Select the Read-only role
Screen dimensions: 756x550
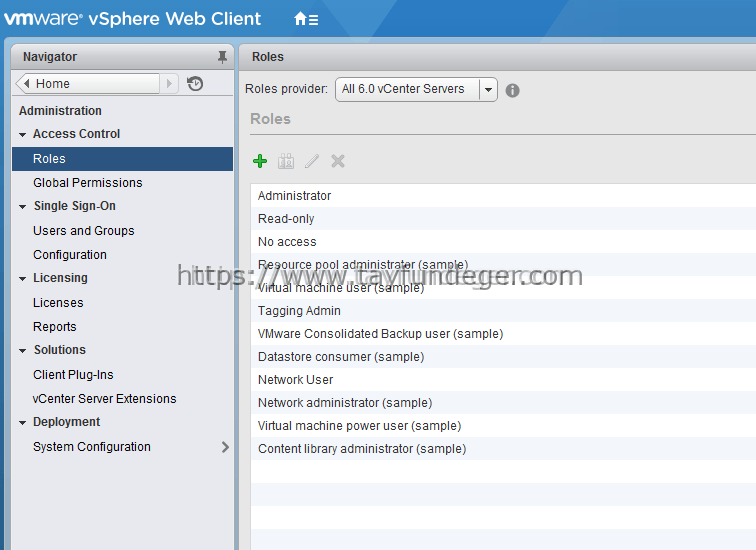pos(503,219)
